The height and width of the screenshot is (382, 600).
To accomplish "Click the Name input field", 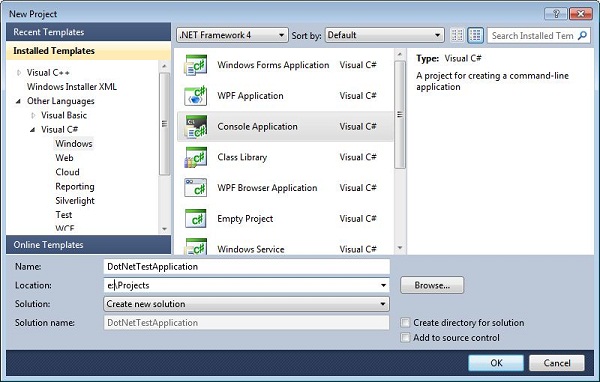I will tap(246, 266).
